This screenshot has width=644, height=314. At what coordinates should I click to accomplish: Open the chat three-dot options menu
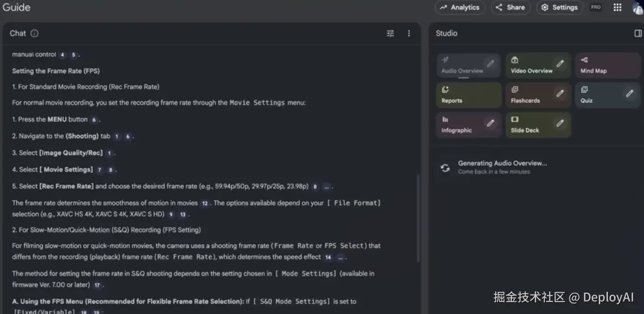click(x=409, y=33)
